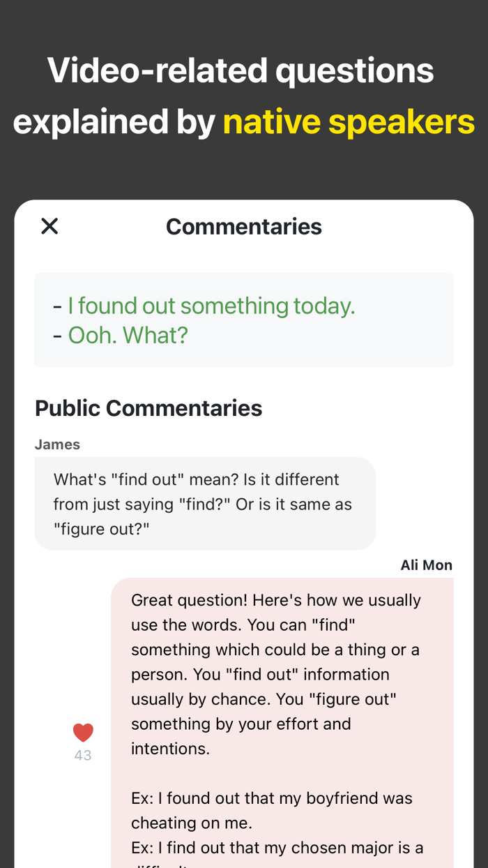Select James's question bubble about 'find out'
The image size is (488, 868).
205,504
